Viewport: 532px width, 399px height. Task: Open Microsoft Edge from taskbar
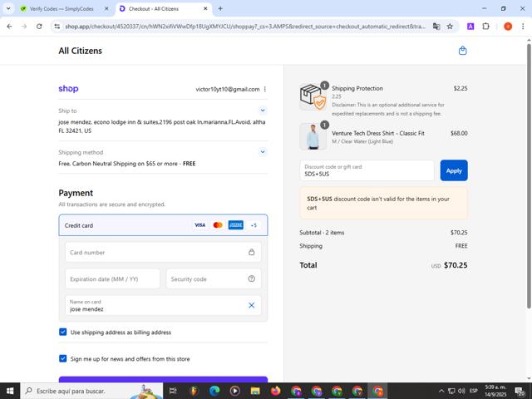click(214, 391)
